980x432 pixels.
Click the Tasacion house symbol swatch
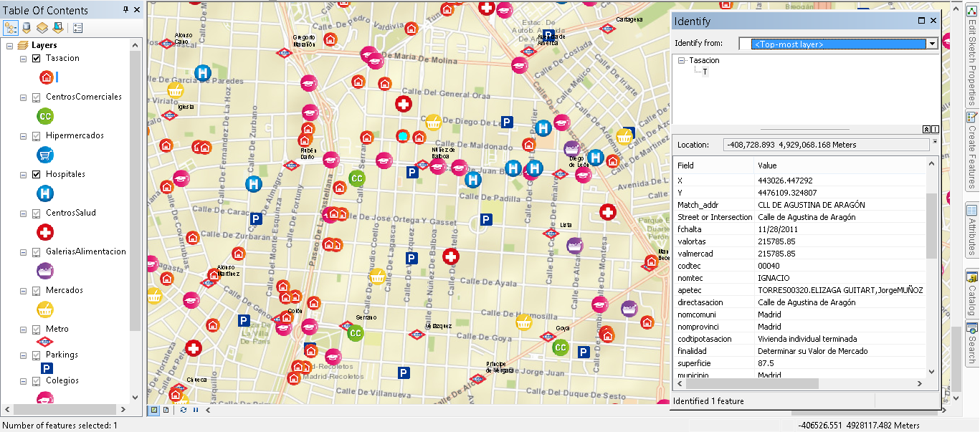pyautogui.click(x=47, y=77)
